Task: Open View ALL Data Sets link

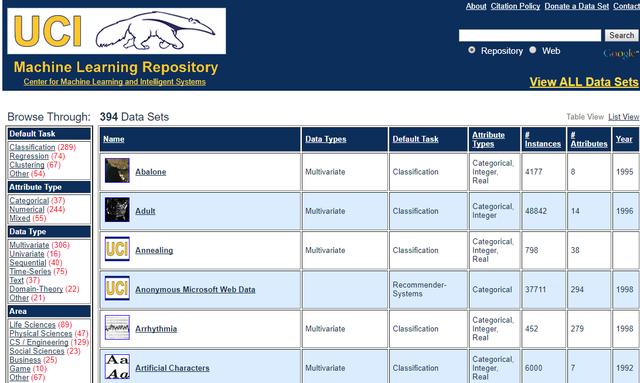Action: (x=584, y=82)
